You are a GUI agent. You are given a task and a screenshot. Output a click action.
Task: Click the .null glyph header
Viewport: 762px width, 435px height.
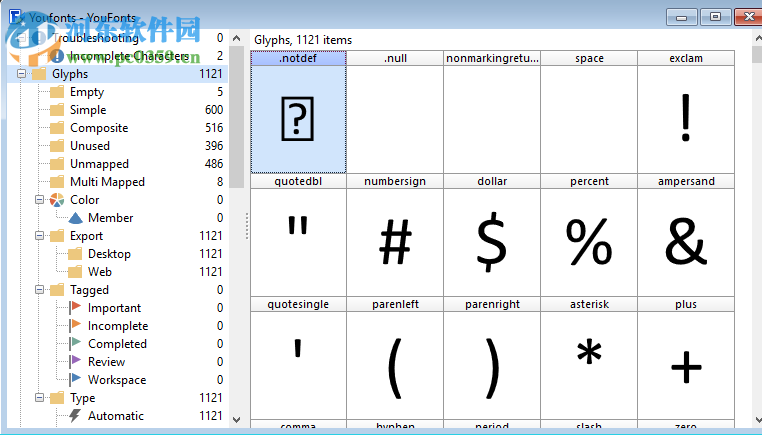pos(395,58)
